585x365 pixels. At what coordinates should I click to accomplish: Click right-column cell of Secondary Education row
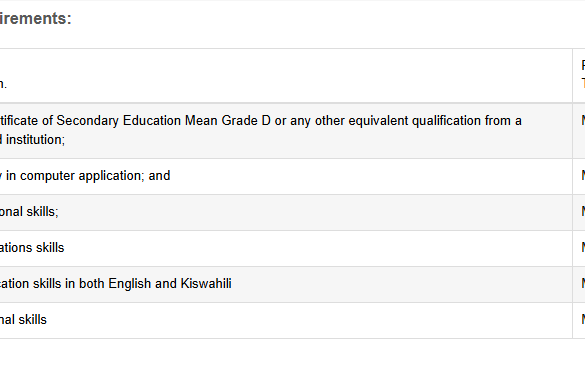click(579, 131)
